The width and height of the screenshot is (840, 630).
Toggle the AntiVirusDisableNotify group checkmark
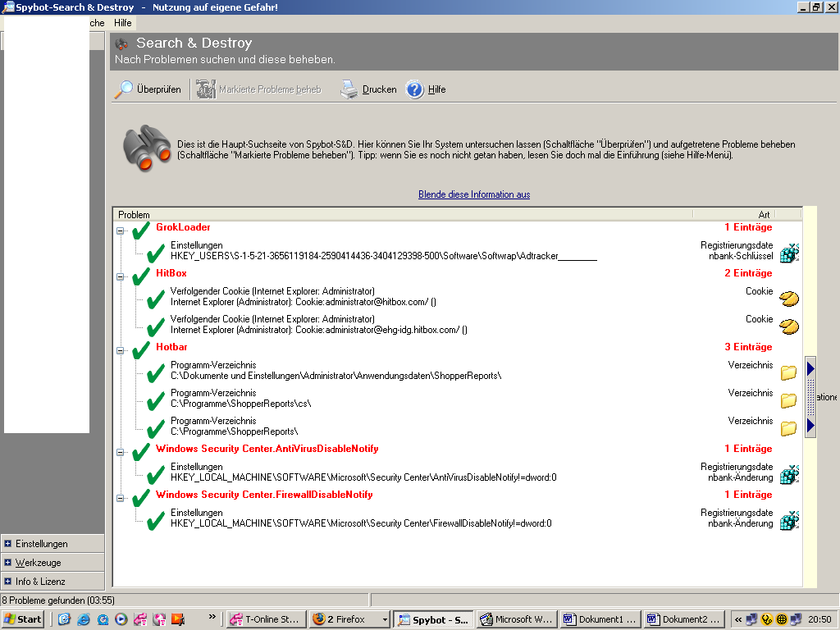(x=141, y=452)
